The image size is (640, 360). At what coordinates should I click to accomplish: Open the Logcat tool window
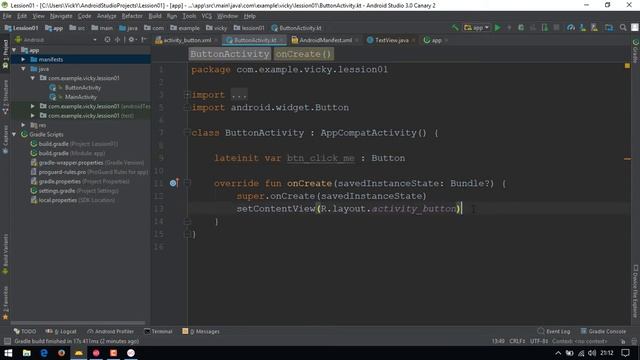click(61, 331)
